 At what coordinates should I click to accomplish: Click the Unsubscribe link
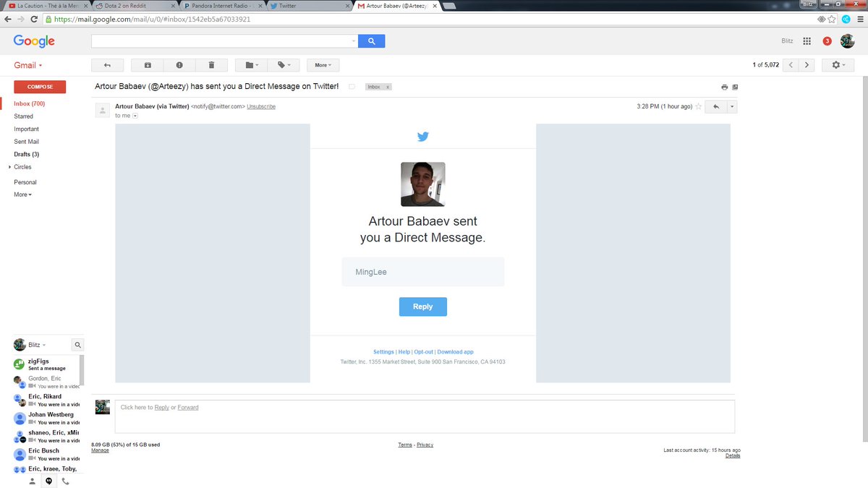coord(261,106)
